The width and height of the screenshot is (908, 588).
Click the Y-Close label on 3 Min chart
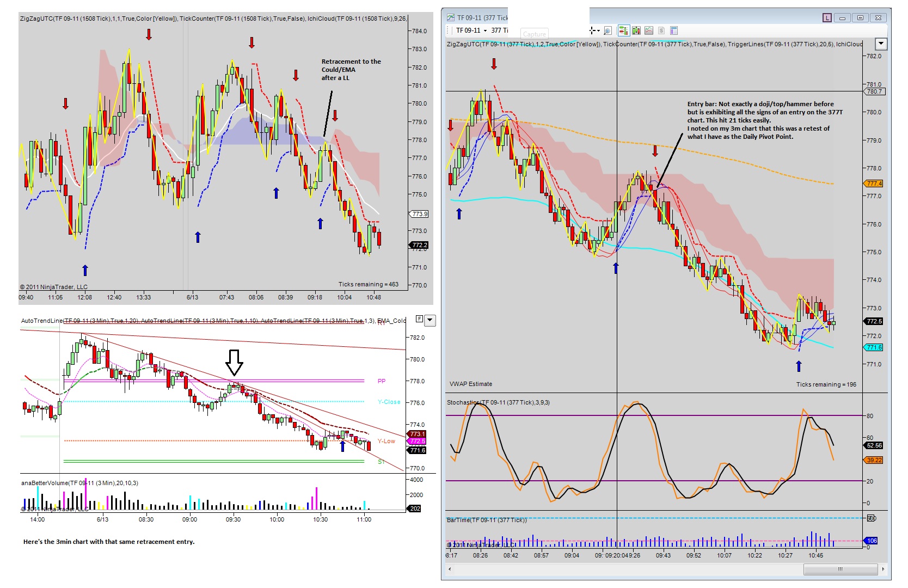389,402
